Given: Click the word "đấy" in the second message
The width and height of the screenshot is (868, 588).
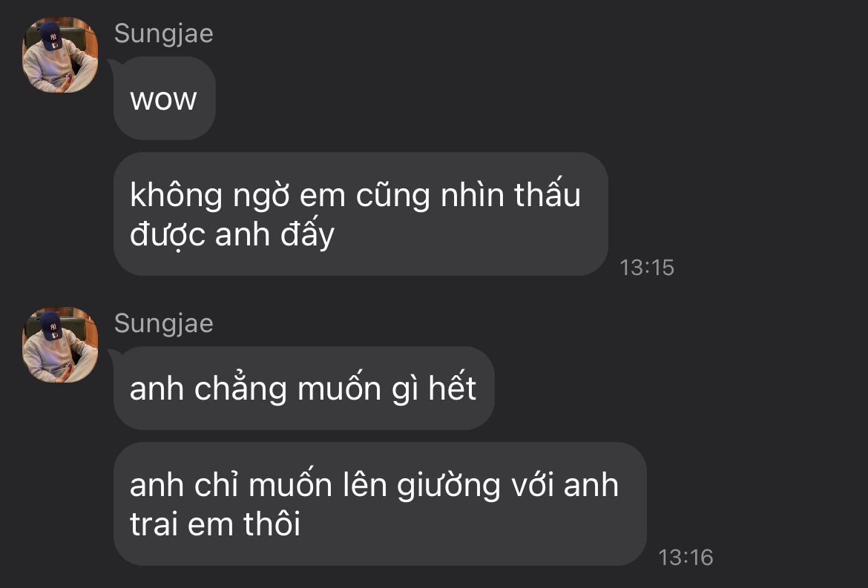Looking at the screenshot, I should (307, 234).
